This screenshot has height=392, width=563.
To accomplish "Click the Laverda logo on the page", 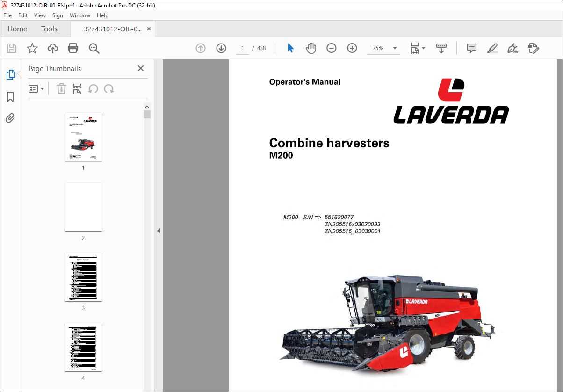I will (451, 101).
